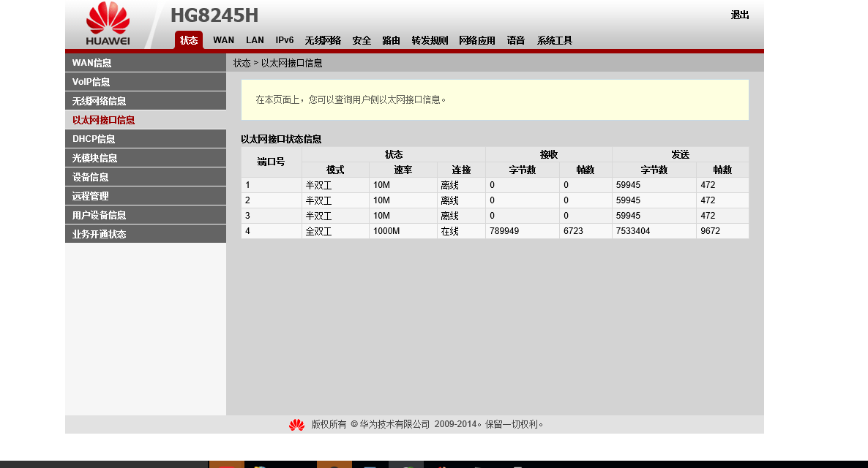
Task: Switch to the LAN tab
Action: point(255,40)
